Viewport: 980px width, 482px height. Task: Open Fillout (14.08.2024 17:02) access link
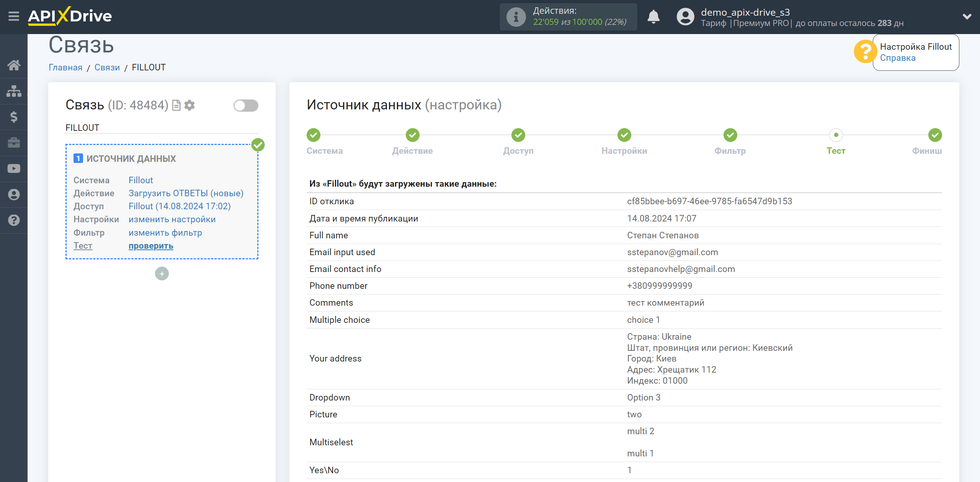click(180, 206)
